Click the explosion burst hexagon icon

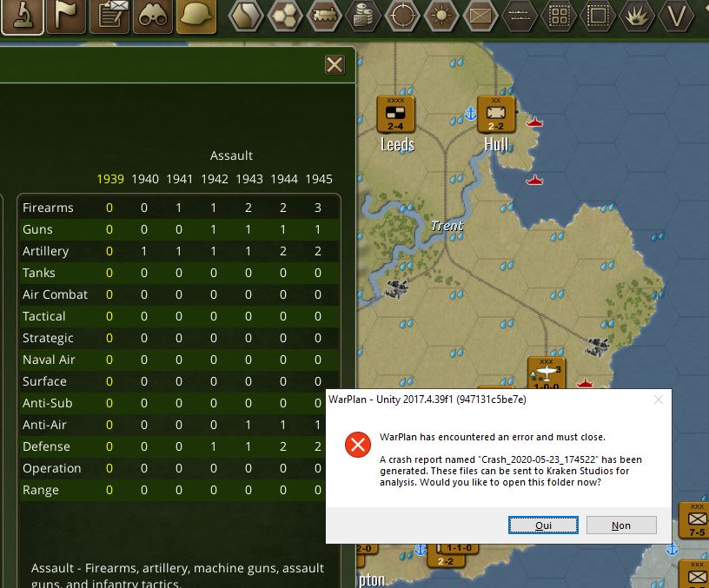coord(637,16)
